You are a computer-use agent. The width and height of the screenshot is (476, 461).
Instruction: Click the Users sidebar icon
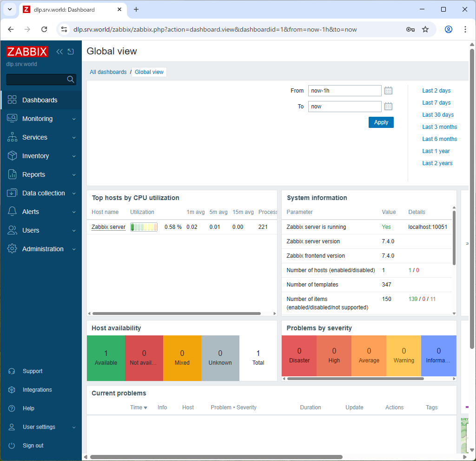[x=12, y=230]
